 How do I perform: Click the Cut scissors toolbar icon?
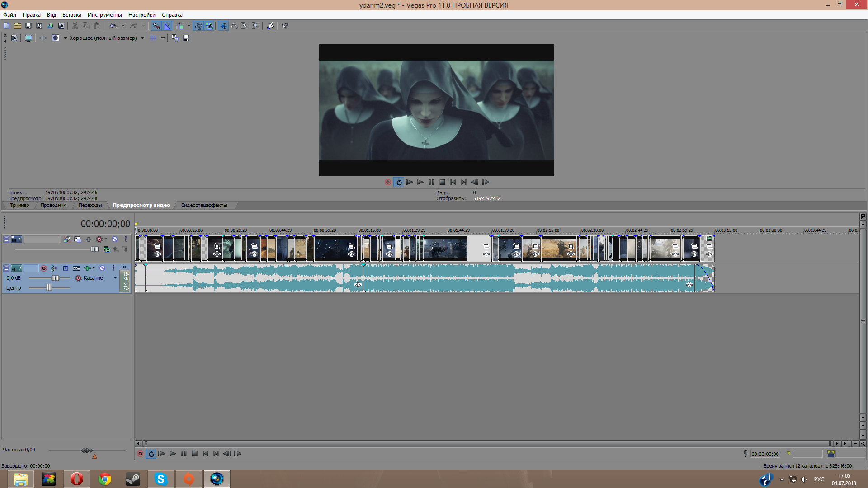[x=75, y=26]
